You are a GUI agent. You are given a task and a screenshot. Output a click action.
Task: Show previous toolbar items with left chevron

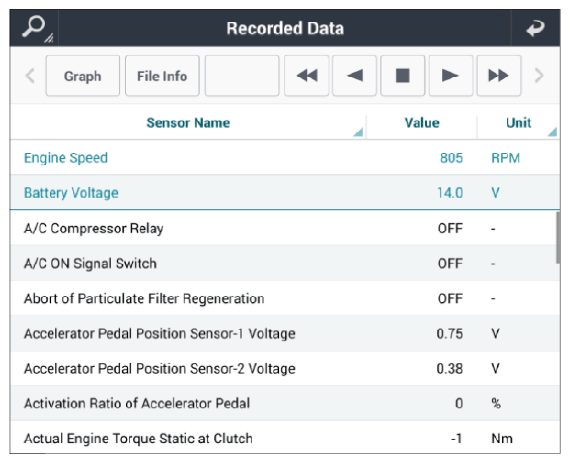(x=30, y=76)
